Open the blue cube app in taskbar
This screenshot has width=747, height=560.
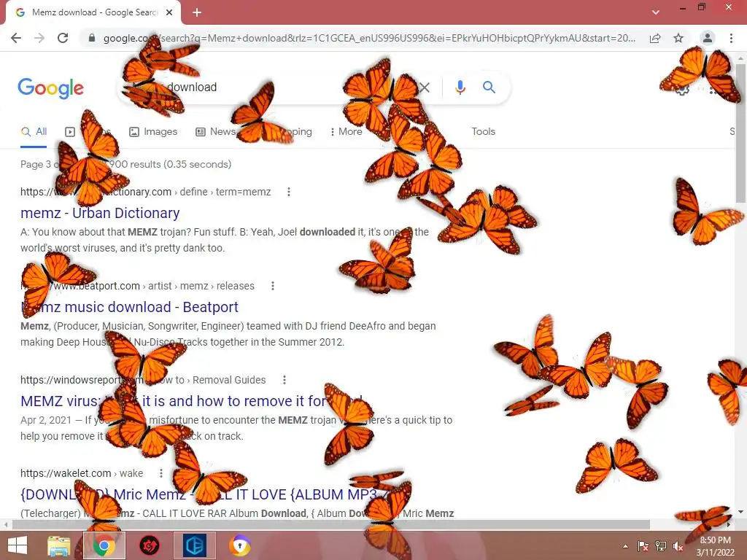pos(194,545)
